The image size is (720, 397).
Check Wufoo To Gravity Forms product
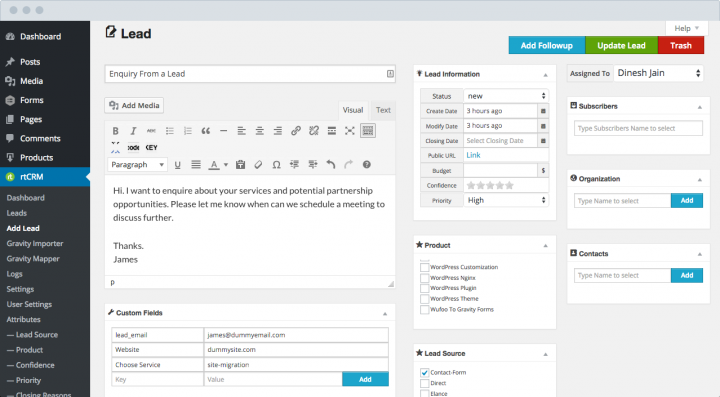coord(424,310)
